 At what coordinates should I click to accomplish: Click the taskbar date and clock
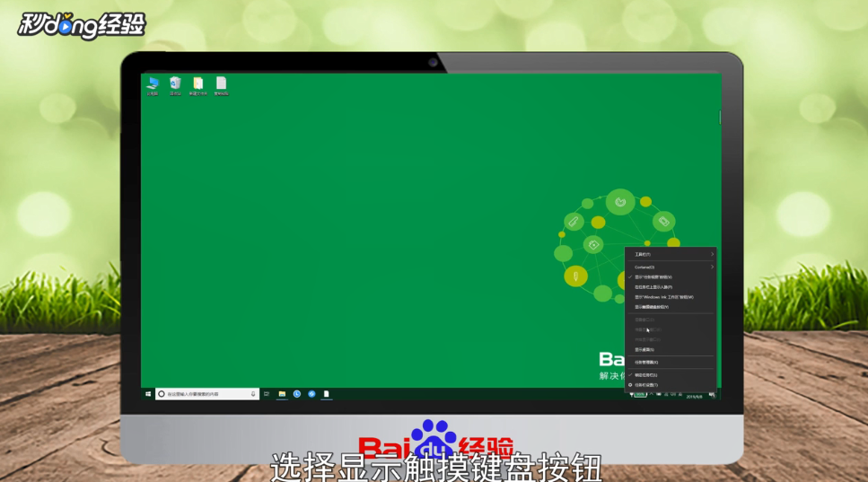(694, 396)
